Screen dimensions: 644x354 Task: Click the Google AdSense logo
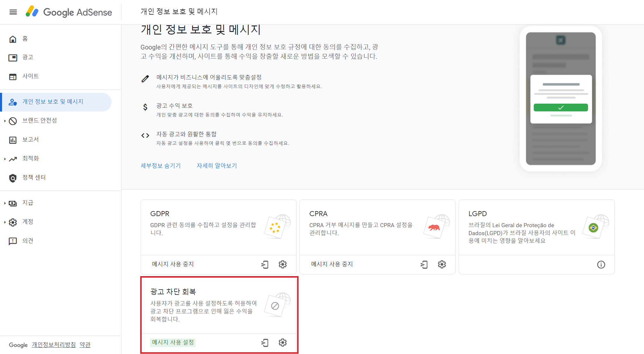pyautogui.click(x=69, y=12)
